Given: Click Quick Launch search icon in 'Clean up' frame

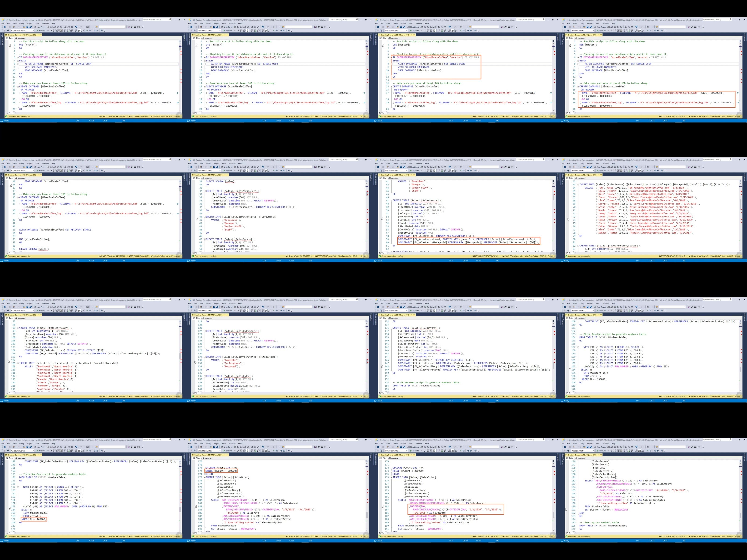Looking at the screenshot, I should (x=730, y=440).
